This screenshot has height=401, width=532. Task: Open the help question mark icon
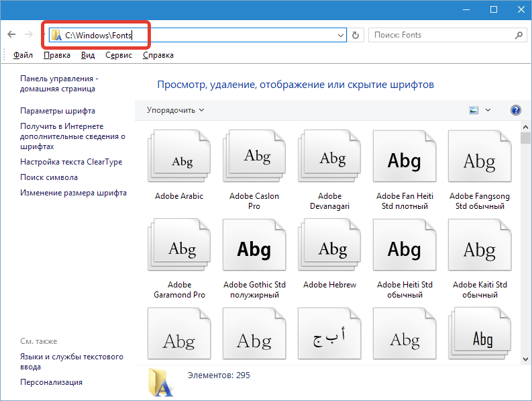[515, 110]
